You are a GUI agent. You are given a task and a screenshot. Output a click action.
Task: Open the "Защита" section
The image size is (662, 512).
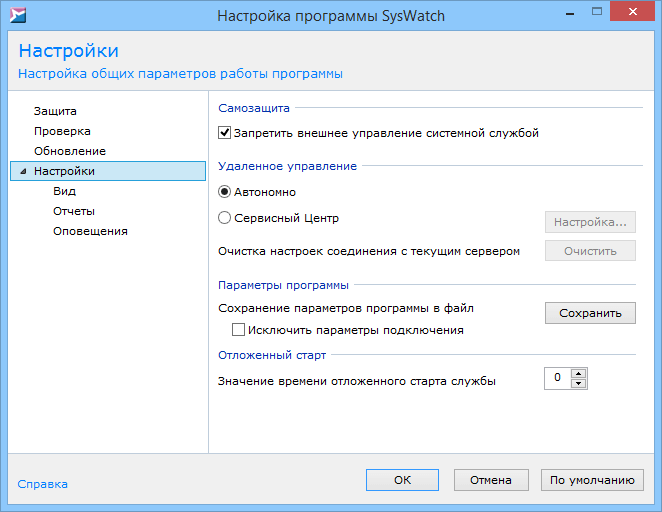(x=55, y=111)
